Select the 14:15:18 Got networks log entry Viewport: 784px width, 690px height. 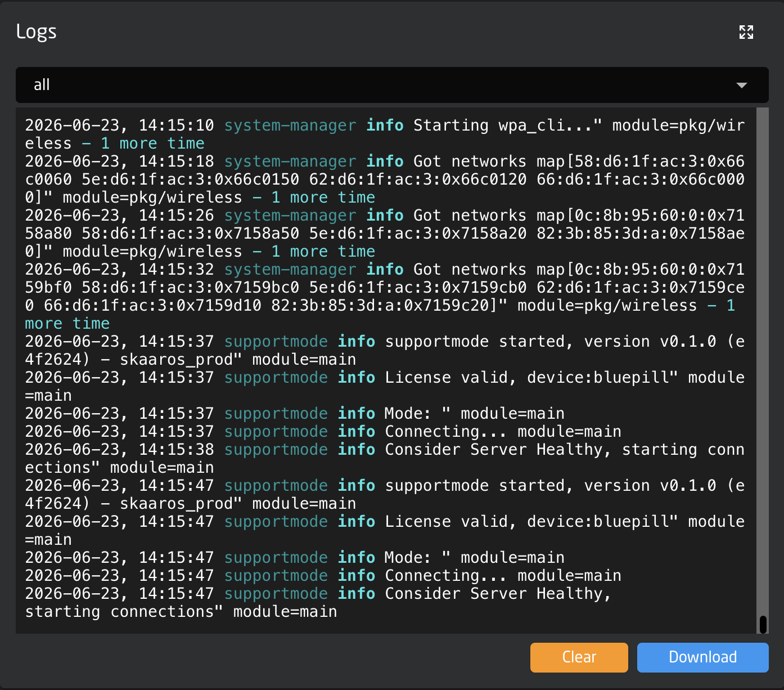point(385,180)
